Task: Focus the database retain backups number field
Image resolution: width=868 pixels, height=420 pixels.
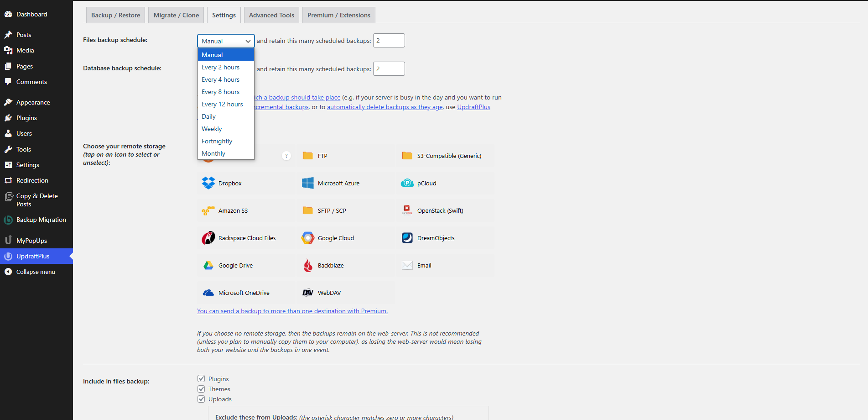Action: pos(389,69)
